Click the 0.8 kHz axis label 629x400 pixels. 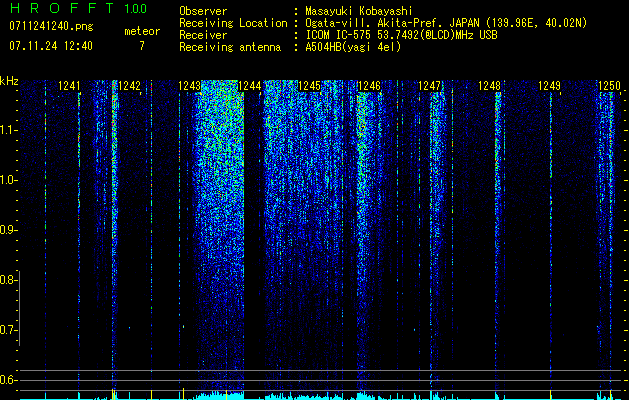[x=7, y=280]
